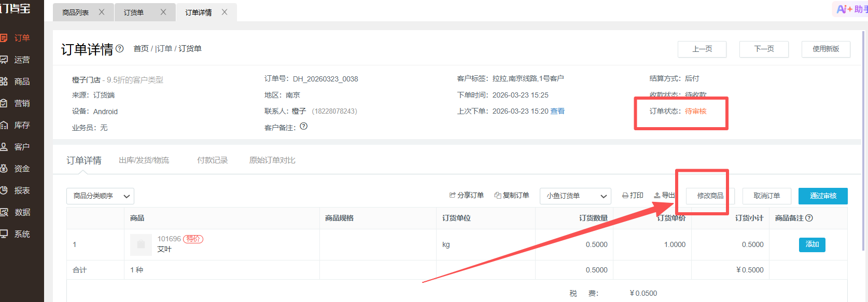Viewport: 868px width, 302px height.
Task: Click the 橙子门店 store name
Action: coord(86,80)
